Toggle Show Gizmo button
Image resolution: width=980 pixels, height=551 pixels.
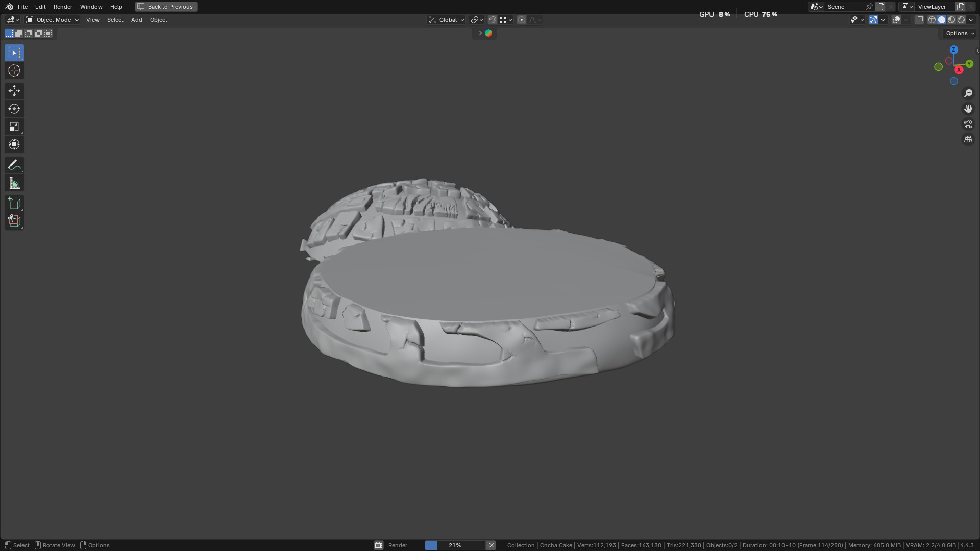(873, 20)
